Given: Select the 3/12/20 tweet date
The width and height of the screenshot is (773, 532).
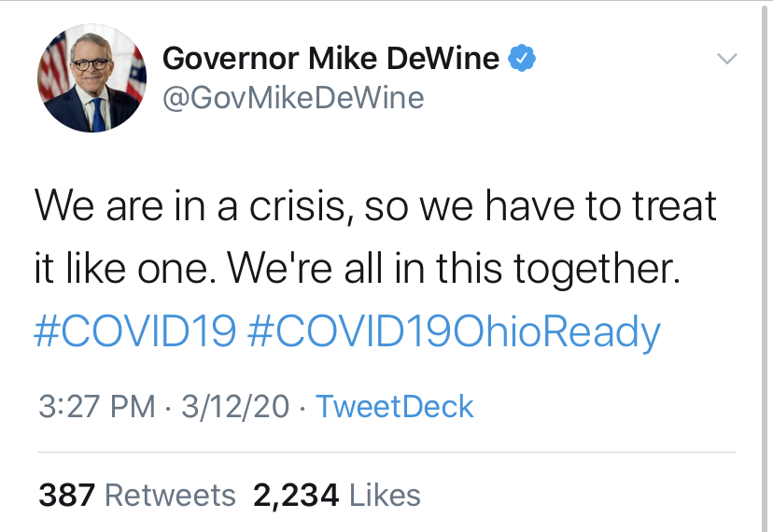Looking at the screenshot, I should 235,406.
